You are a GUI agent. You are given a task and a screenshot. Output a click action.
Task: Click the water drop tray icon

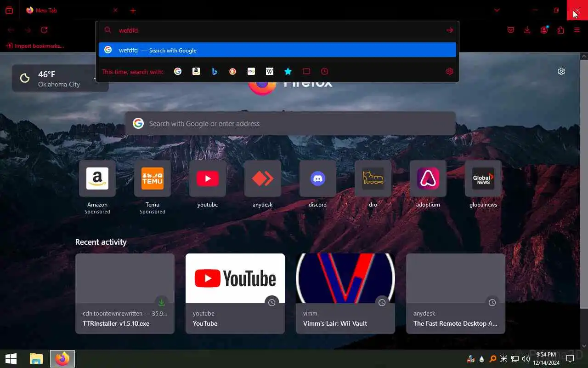pyautogui.click(x=482, y=359)
